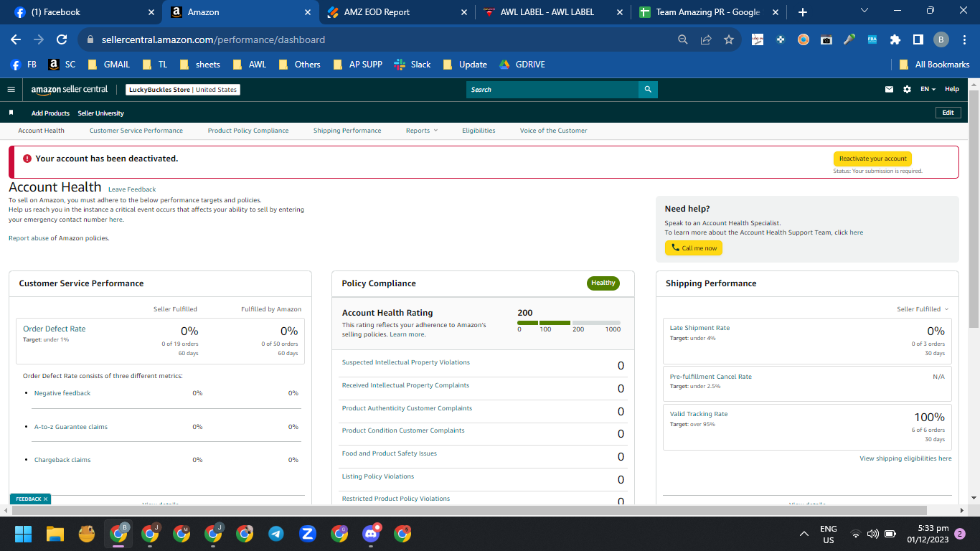Open the Seller Central hamburger menu
This screenshot has width=980, height=551.
click(11, 90)
